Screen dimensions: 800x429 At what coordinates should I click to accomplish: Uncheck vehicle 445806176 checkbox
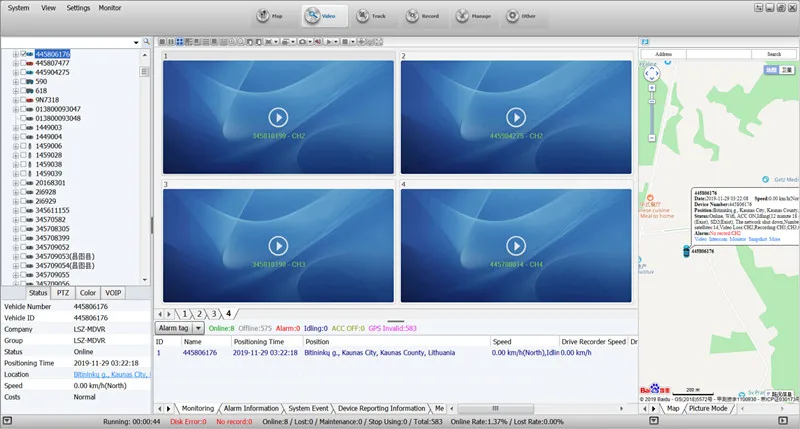pyautogui.click(x=23, y=54)
